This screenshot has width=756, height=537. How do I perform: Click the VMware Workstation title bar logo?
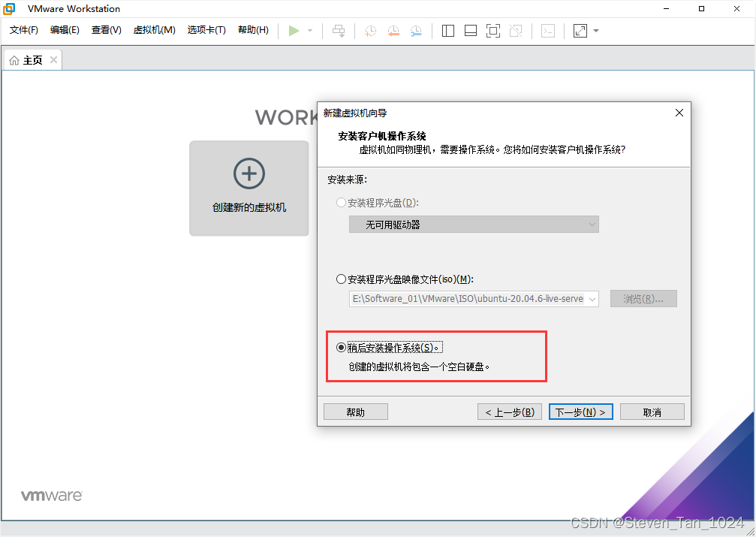pyautogui.click(x=9, y=9)
